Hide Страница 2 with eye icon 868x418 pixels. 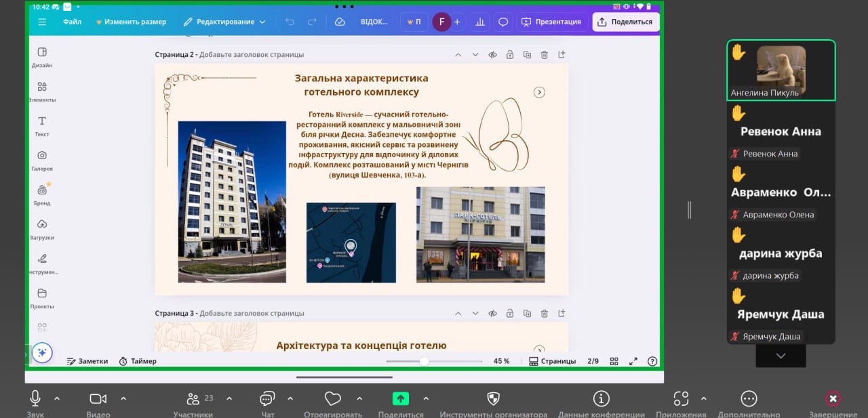pos(493,55)
